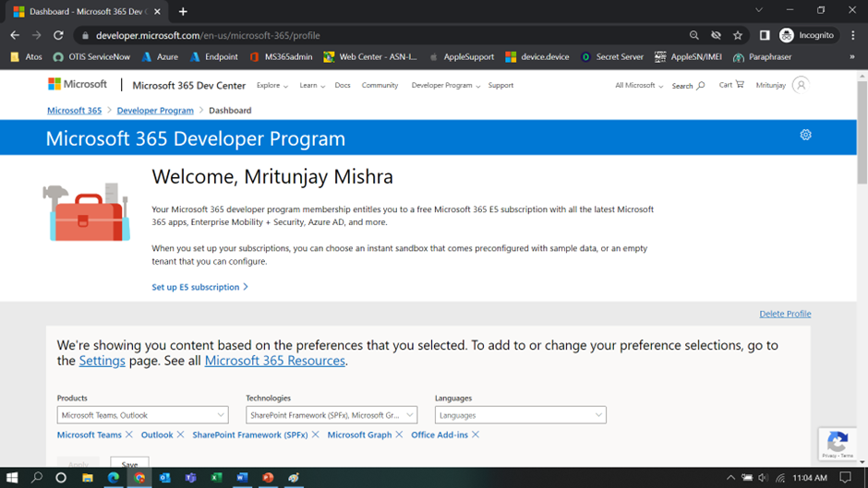This screenshot has width=868, height=488.
Task: Open Word from the taskbar
Action: pyautogui.click(x=242, y=478)
